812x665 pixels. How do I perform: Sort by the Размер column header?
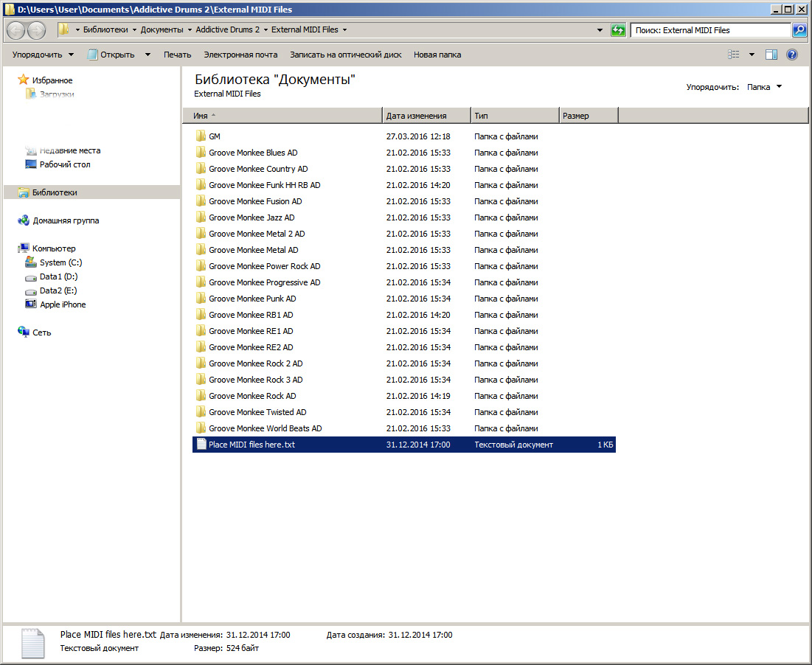point(589,116)
